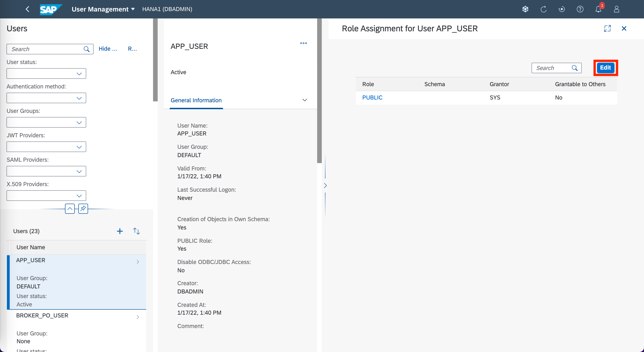Image resolution: width=644 pixels, height=352 pixels.
Task: Open the User Management title menu
Action: pos(103,9)
